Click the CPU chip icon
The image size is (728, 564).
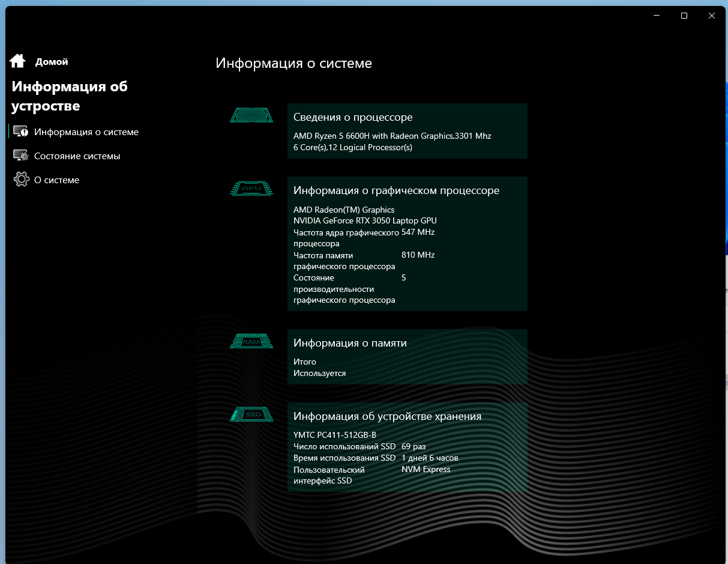(x=252, y=115)
